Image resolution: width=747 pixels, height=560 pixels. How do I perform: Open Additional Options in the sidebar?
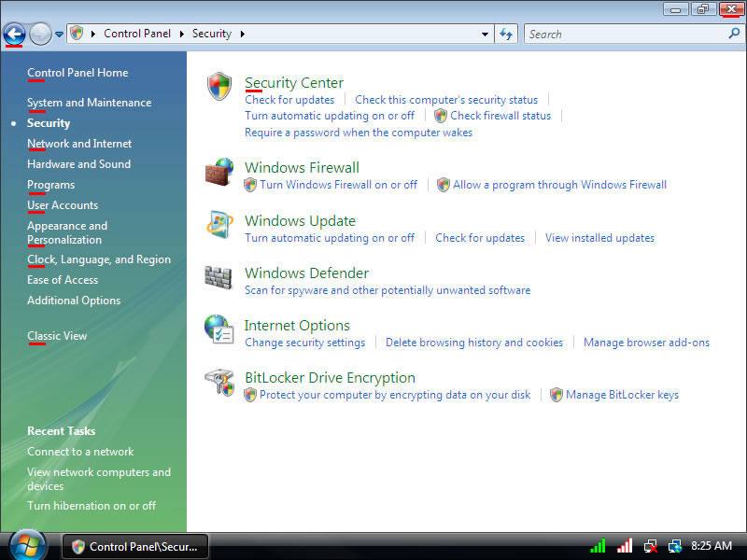pyautogui.click(x=74, y=301)
